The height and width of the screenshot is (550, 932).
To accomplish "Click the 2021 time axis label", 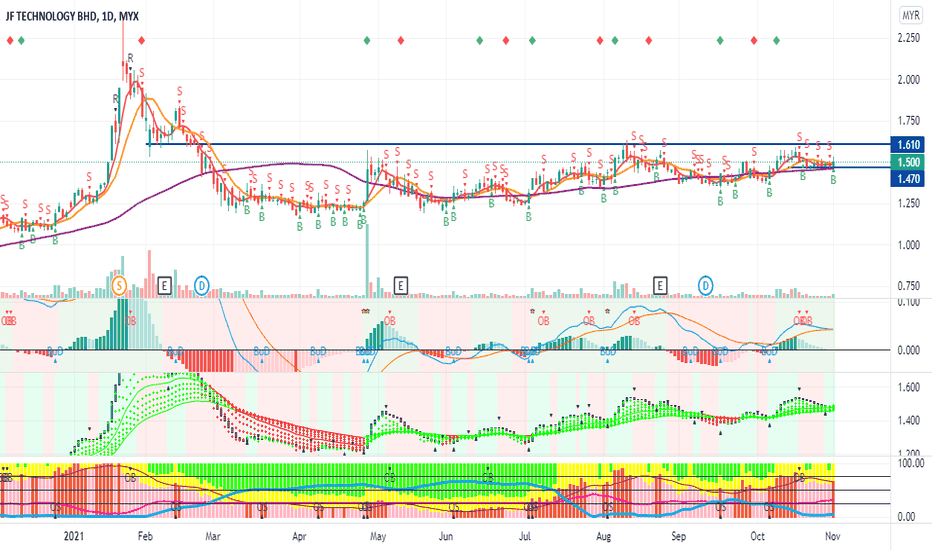I will tap(74, 536).
